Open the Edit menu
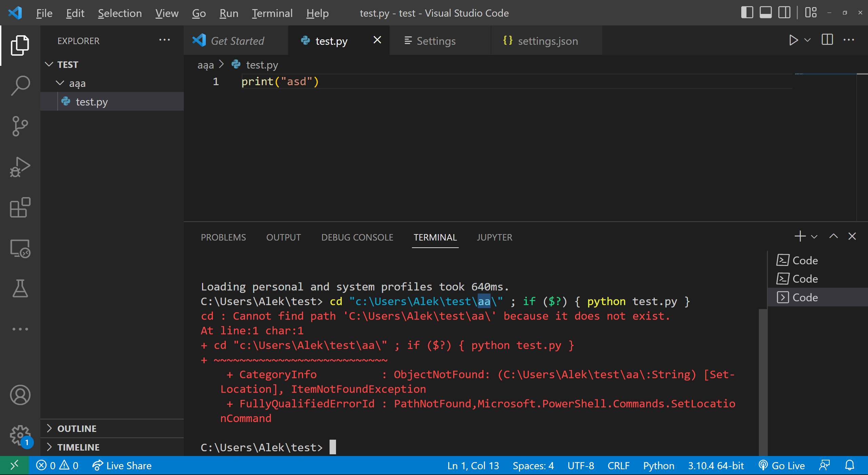This screenshot has height=475, width=868. pyautogui.click(x=75, y=13)
